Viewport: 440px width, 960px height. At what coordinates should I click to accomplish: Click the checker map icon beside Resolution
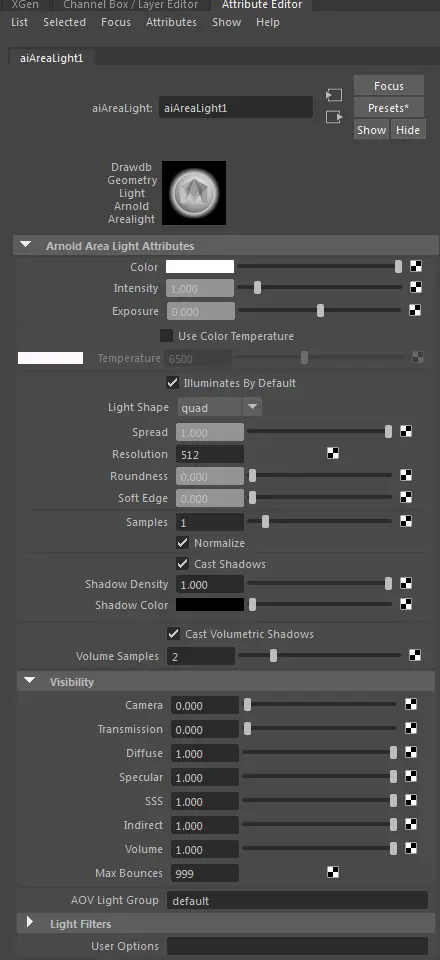(x=332, y=454)
